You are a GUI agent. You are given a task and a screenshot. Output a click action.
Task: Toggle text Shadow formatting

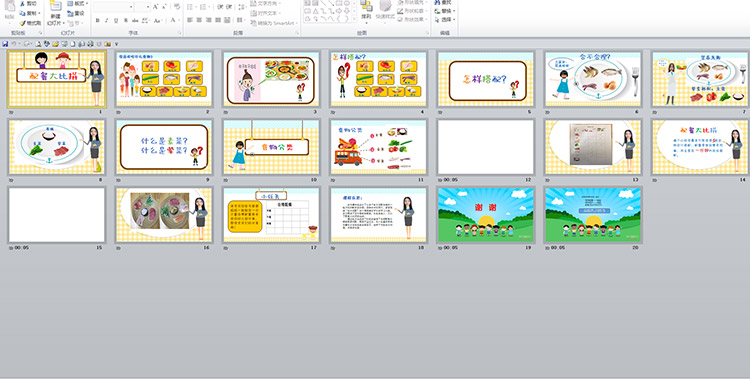126,20
